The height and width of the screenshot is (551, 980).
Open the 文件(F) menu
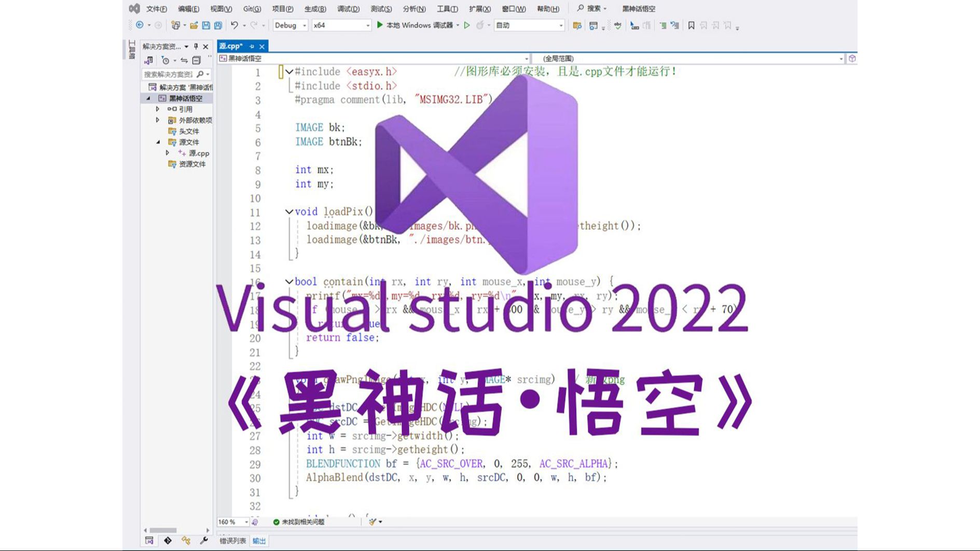(156, 9)
